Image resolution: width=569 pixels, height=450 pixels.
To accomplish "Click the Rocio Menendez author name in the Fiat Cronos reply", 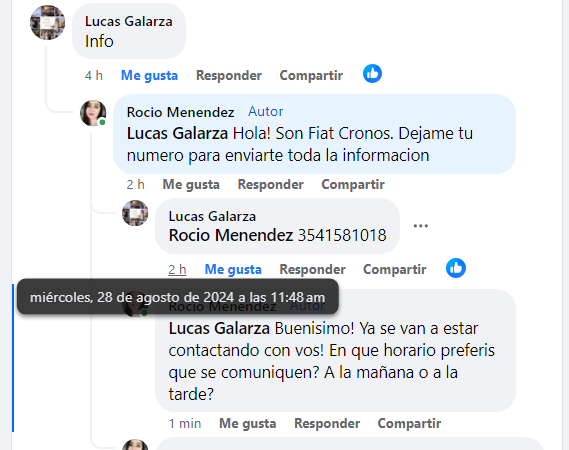I will (x=180, y=112).
